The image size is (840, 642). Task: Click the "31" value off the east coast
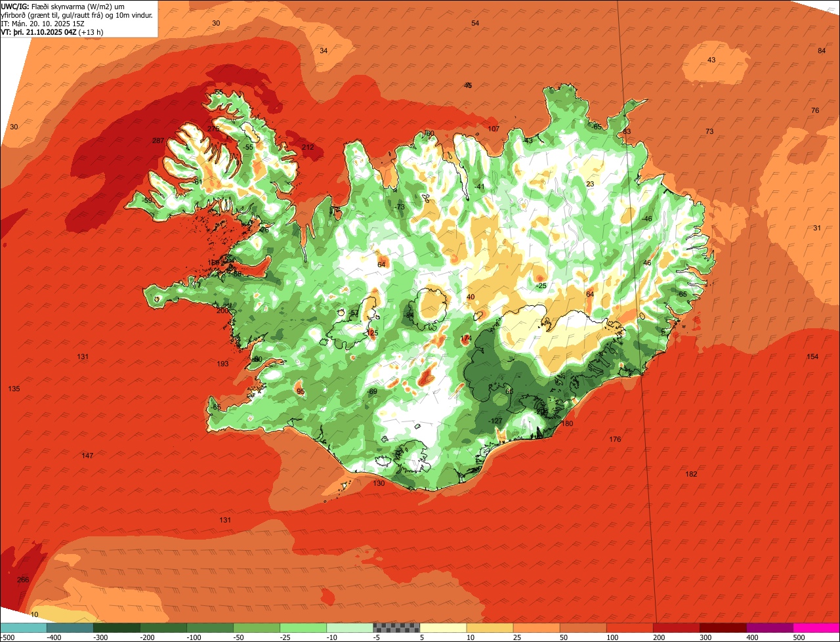pos(817,228)
